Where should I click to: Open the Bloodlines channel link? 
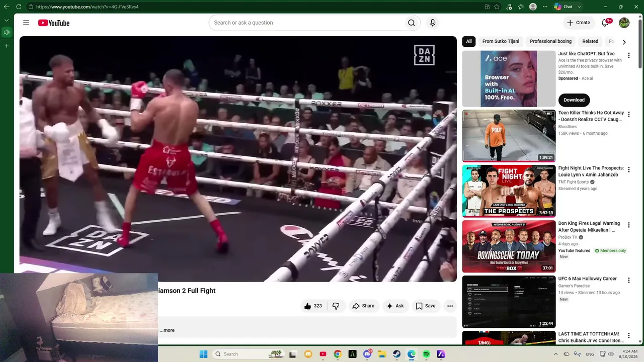[568, 127]
